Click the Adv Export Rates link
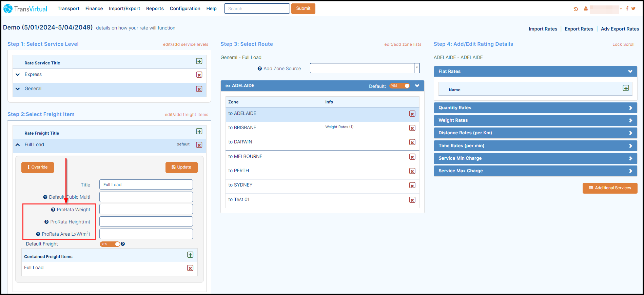The height and width of the screenshot is (295, 644). click(x=620, y=29)
